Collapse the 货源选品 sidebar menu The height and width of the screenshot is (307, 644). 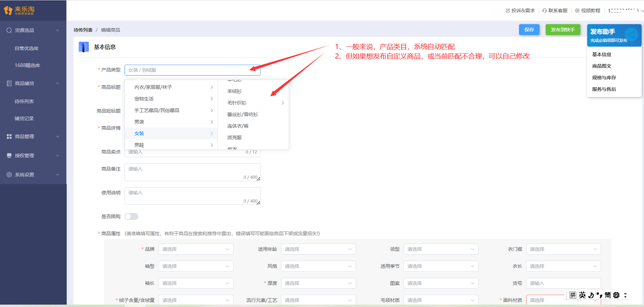coord(58,30)
